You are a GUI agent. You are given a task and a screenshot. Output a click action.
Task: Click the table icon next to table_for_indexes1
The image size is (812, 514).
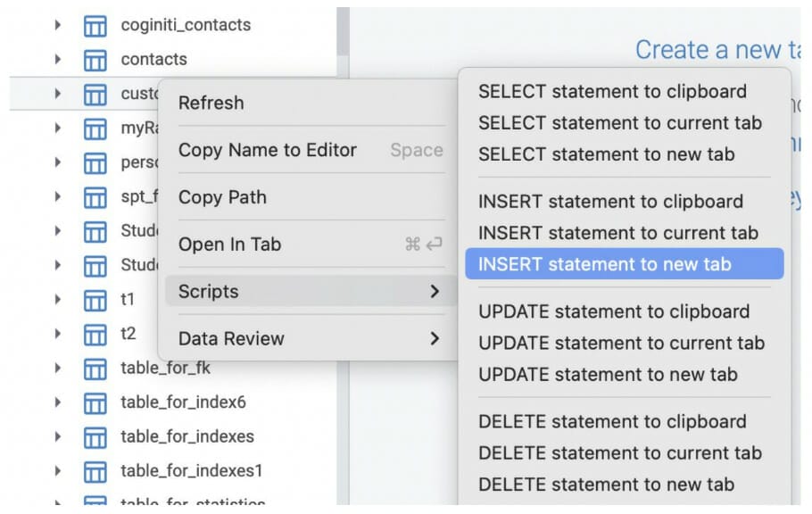(95, 470)
